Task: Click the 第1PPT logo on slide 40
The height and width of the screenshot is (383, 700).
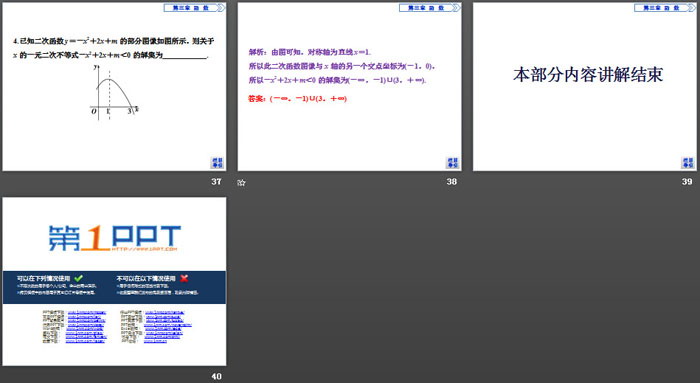Action: click(x=115, y=238)
